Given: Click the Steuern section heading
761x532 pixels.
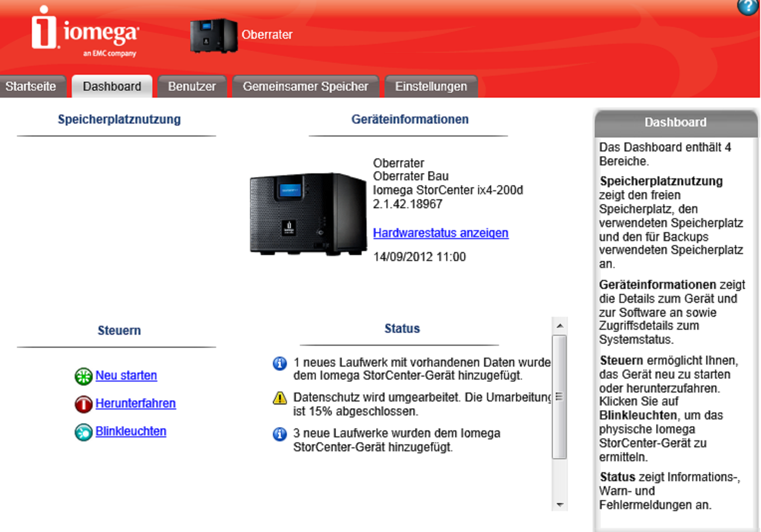Looking at the screenshot, I should [x=120, y=330].
